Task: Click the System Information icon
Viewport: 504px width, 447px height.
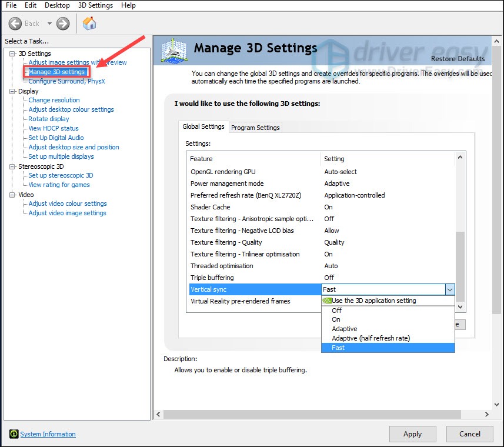Action: [x=14, y=434]
